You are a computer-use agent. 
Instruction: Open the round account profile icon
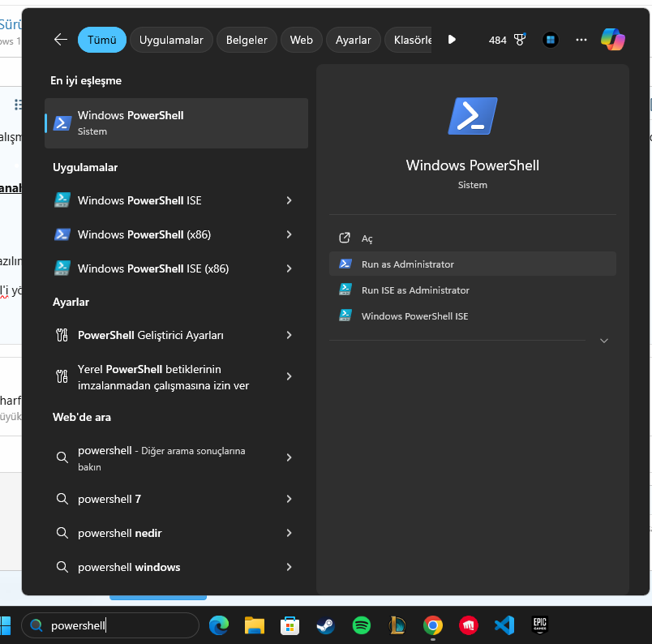click(551, 40)
